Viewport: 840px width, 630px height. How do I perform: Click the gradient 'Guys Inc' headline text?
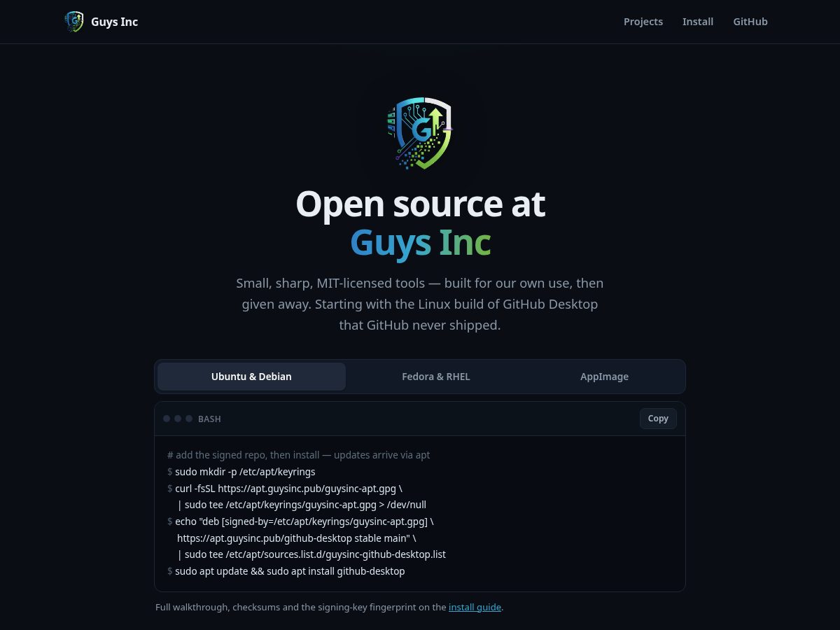point(420,242)
